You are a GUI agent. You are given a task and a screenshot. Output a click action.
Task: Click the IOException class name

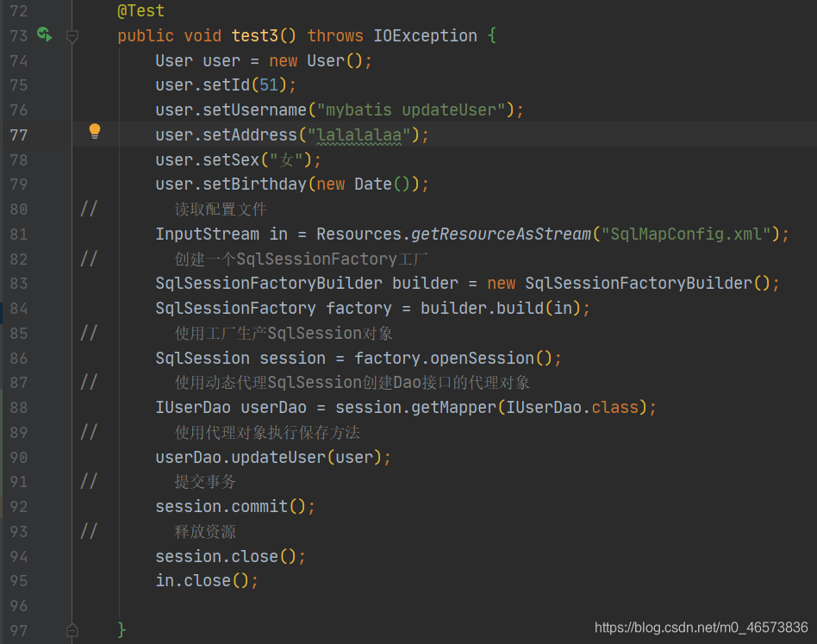[x=425, y=35]
